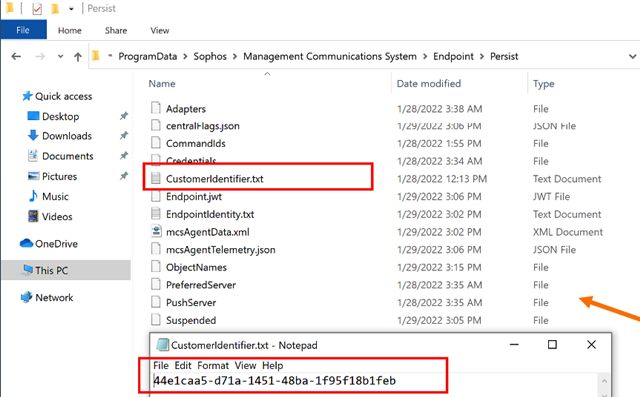Screen dimensions: 640x397
Task: Click the Notepad scrollbar up arrow
Action: 604,381
